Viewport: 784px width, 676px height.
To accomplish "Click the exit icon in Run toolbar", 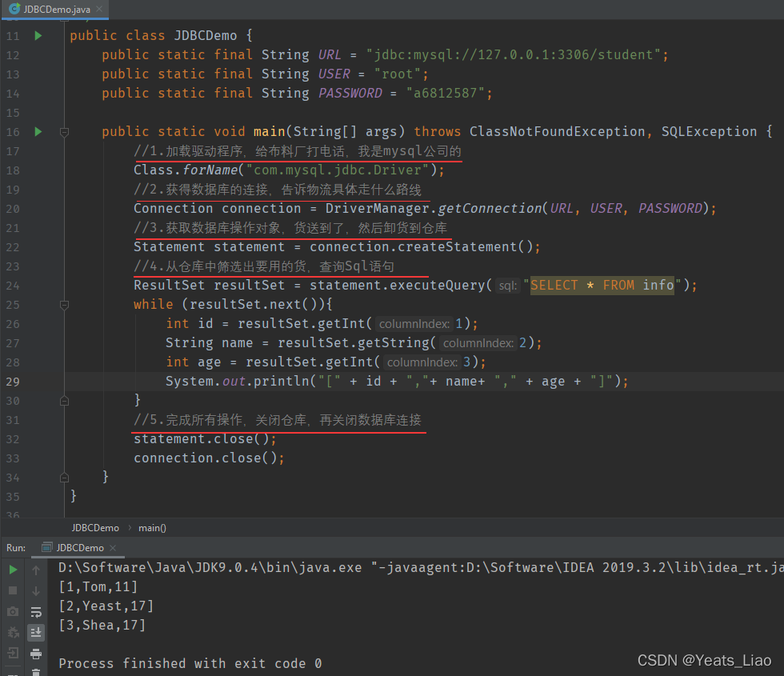I will coord(13,653).
